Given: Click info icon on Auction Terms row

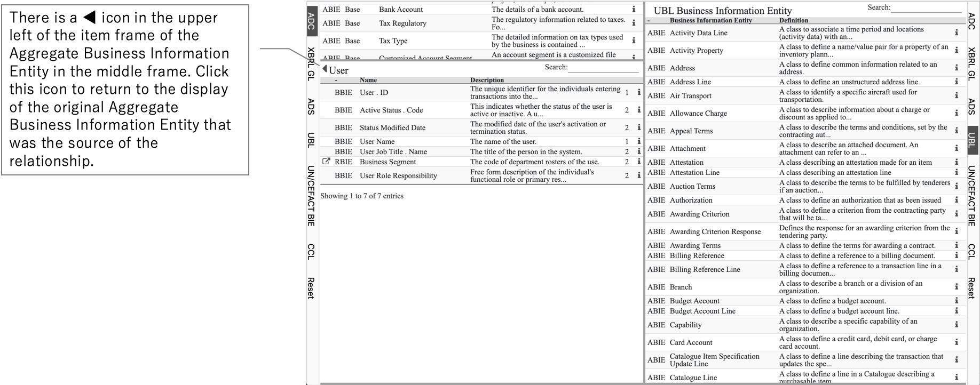Looking at the screenshot, I should (957, 186).
